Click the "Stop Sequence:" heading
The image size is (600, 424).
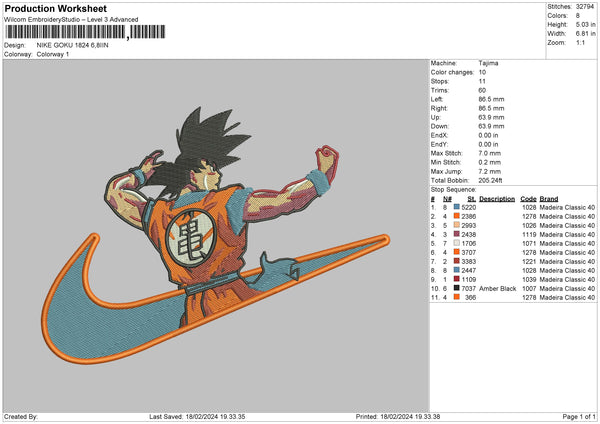[454, 190]
